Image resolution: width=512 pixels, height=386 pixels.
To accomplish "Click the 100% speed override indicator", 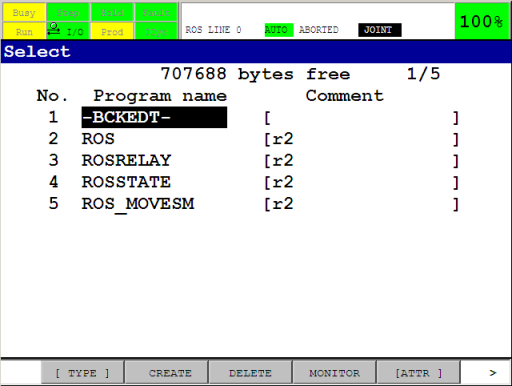I will [482, 21].
